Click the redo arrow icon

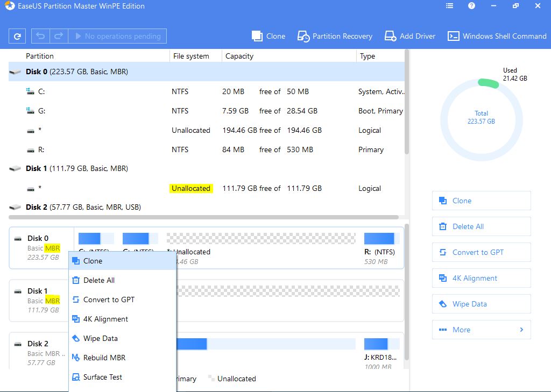pyautogui.click(x=59, y=36)
